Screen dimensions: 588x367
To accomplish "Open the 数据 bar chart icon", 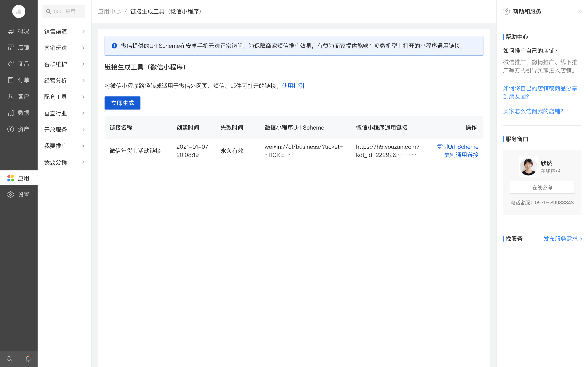I will (x=10, y=113).
